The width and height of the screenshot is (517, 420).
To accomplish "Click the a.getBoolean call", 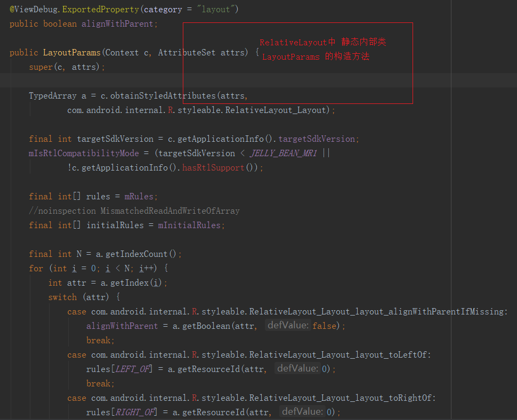I will [201, 326].
